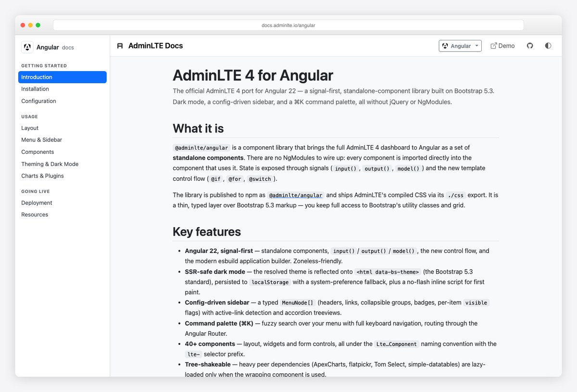Click the 'lte-' selector prefix code

193,354
